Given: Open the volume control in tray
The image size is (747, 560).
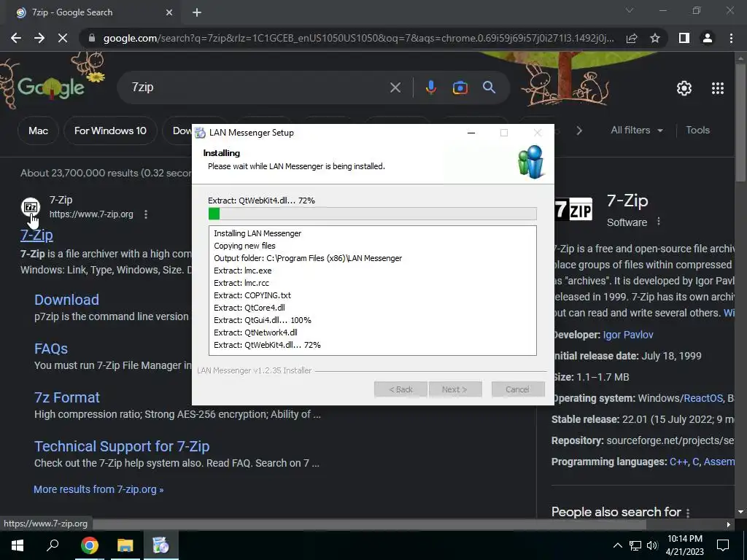Looking at the screenshot, I should point(652,545).
